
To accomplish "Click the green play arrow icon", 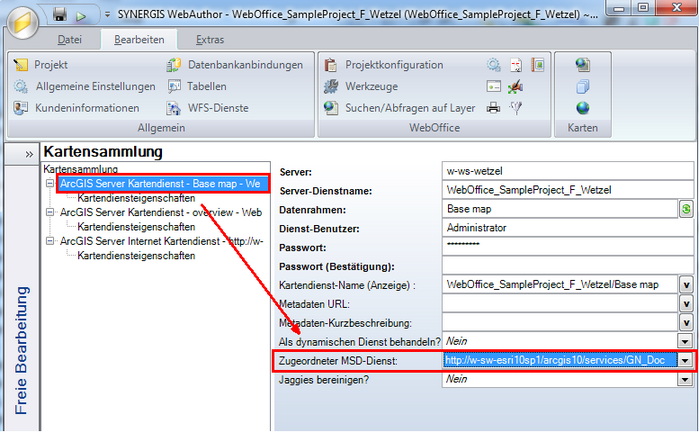I will [x=81, y=15].
